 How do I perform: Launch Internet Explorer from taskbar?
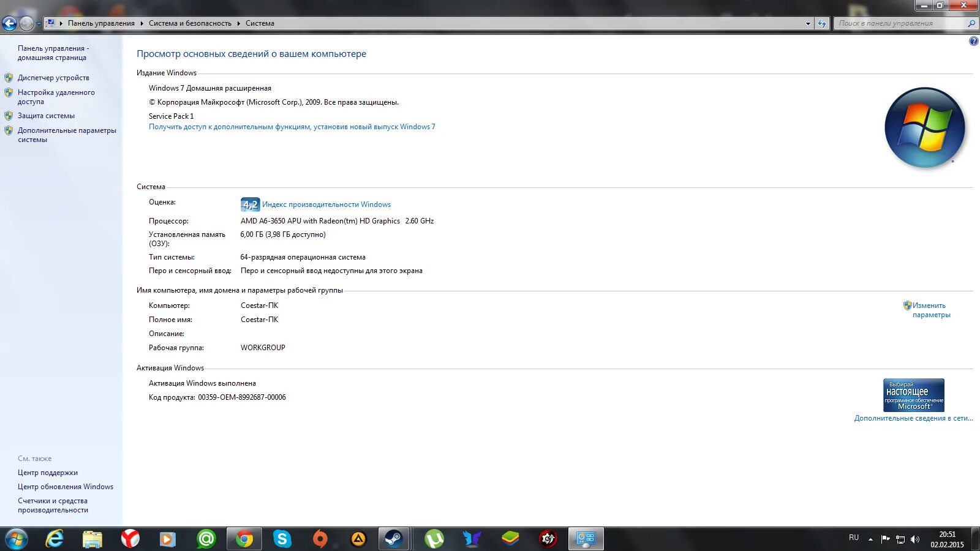pos(55,539)
